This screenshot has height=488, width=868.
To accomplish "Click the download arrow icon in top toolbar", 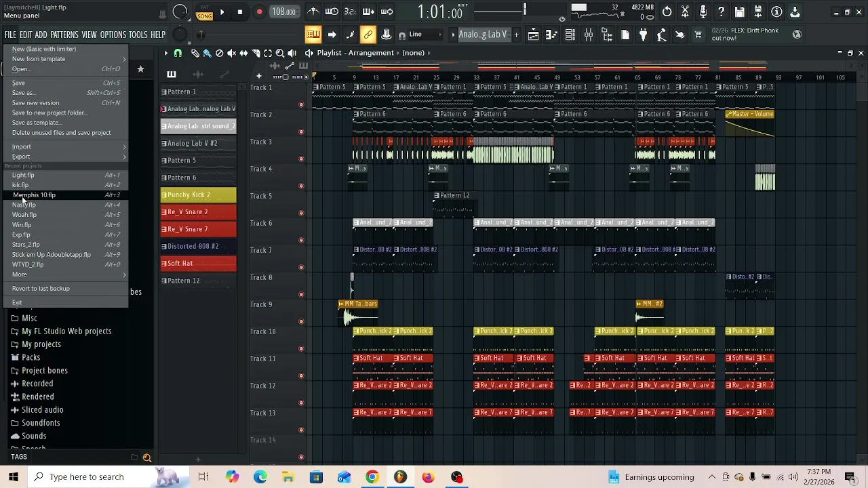I will click(795, 12).
